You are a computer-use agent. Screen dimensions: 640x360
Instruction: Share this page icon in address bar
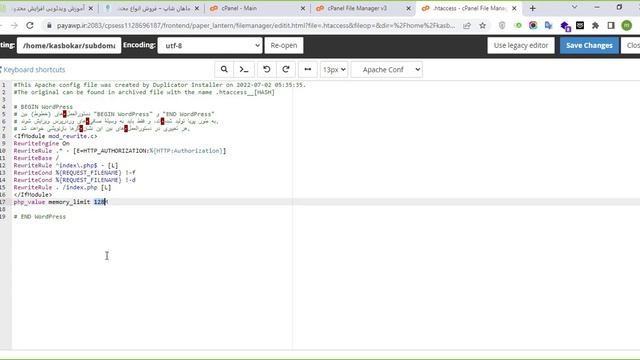(x=467, y=25)
